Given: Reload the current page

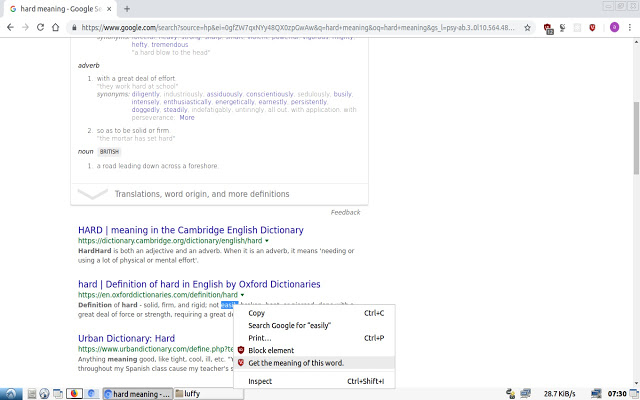Looking at the screenshot, I should point(40,27).
